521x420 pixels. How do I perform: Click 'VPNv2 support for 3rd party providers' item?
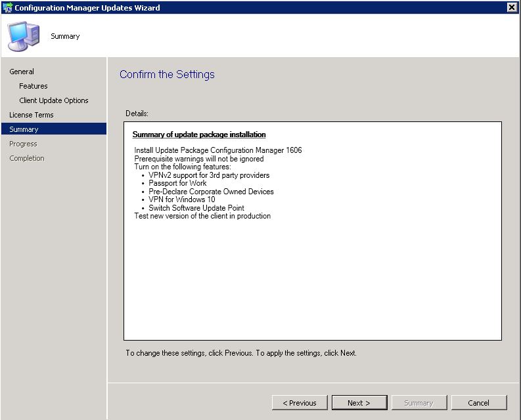click(x=209, y=175)
